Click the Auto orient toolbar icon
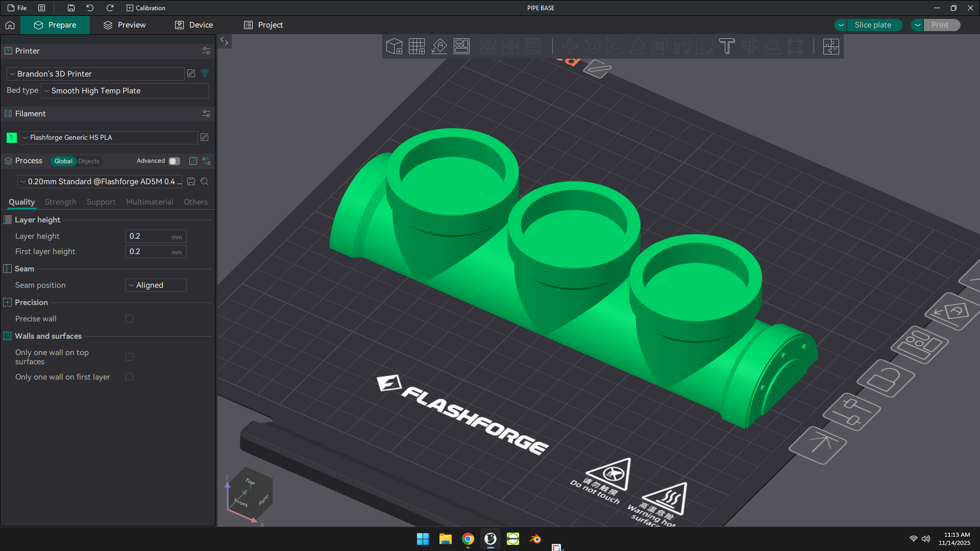This screenshot has height=551, width=980. tap(439, 46)
